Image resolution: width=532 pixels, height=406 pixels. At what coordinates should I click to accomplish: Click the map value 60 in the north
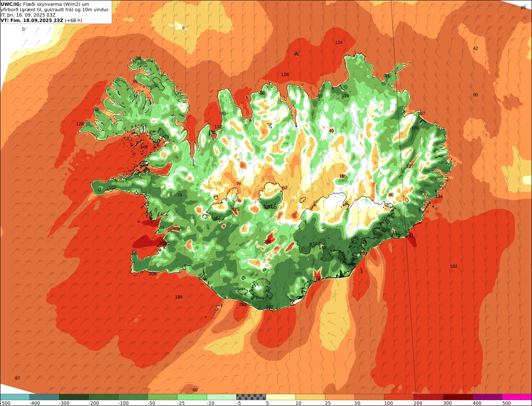[x=223, y=114]
